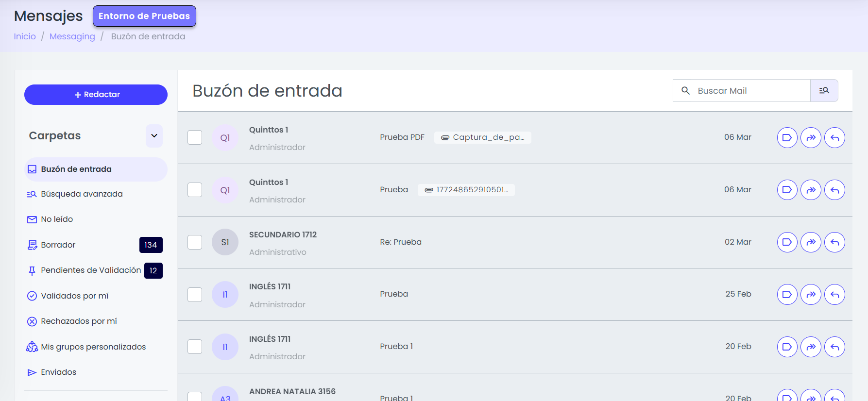Image resolution: width=868 pixels, height=401 pixels.
Task: Open the Prueba PDF subject
Action: pos(402,137)
